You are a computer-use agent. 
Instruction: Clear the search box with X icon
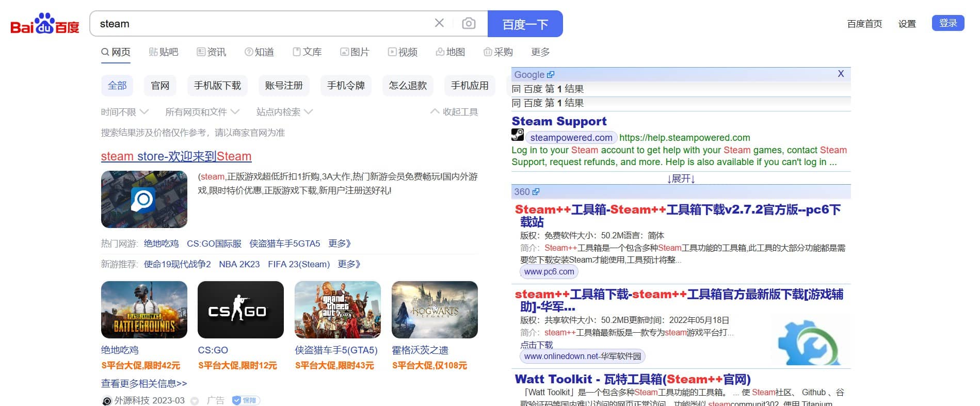(x=439, y=23)
